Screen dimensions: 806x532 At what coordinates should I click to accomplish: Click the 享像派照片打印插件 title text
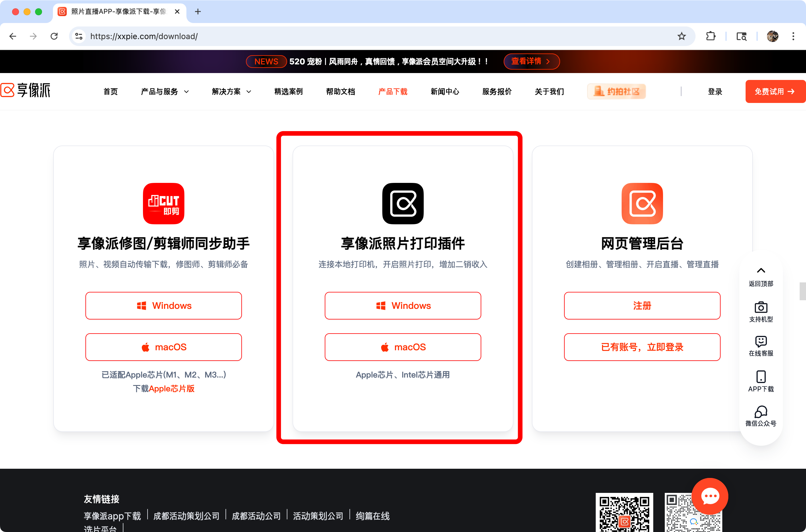(403, 244)
